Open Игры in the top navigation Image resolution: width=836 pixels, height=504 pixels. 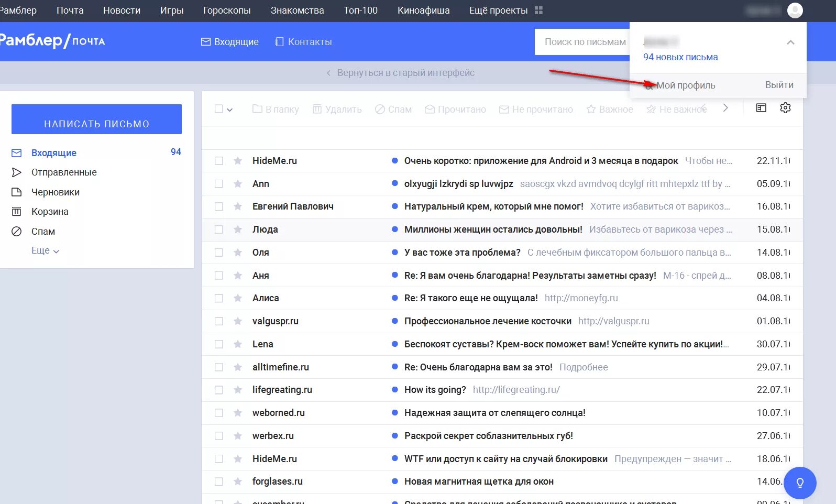tap(172, 10)
